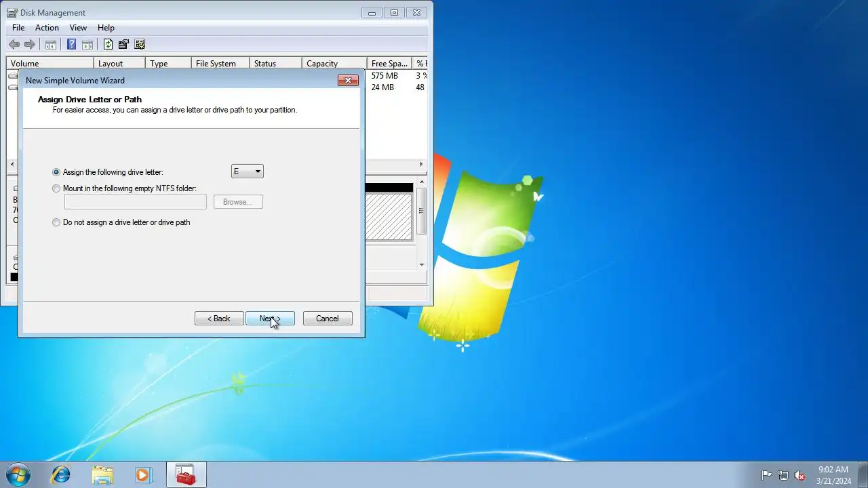Image resolution: width=868 pixels, height=488 pixels.
Task: Toggle Show/Hide Action Pane toolbar icon
Action: point(87,45)
